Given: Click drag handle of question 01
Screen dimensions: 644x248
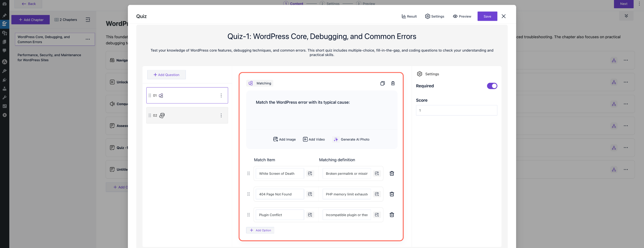Looking at the screenshot, I should tap(150, 96).
